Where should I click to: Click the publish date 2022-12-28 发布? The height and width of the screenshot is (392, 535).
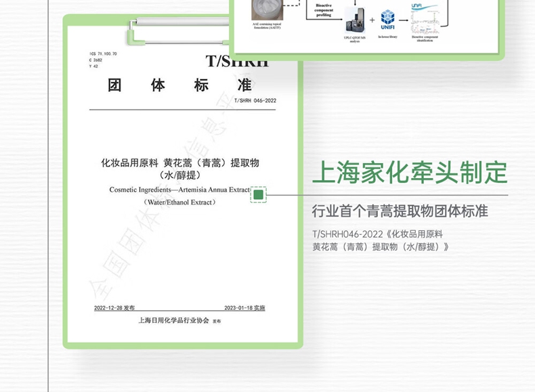(114, 308)
